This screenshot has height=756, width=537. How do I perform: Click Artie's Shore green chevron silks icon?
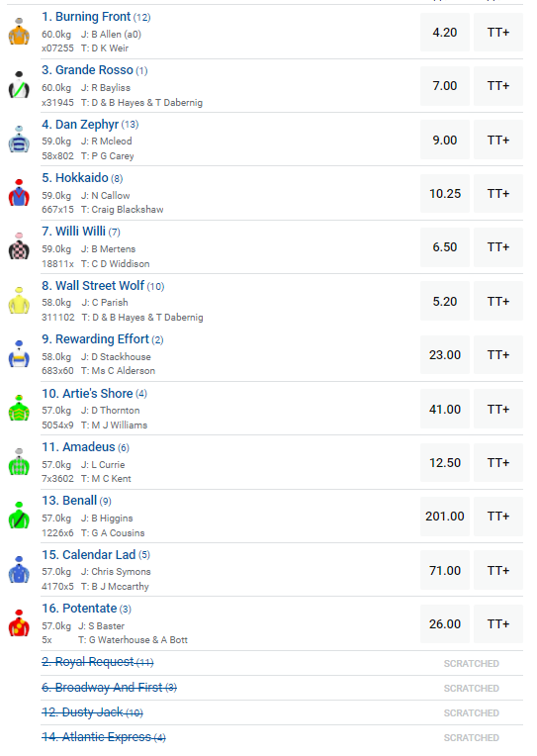tap(19, 409)
